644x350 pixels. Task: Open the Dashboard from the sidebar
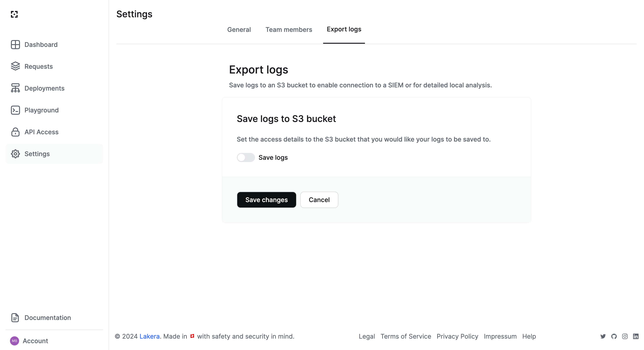pos(15,45)
